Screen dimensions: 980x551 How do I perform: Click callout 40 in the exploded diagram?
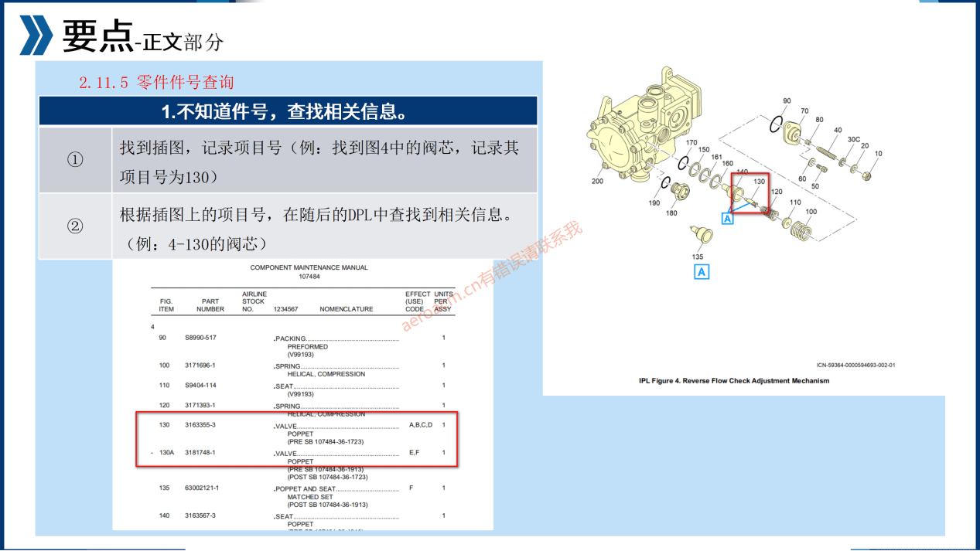tap(838, 131)
